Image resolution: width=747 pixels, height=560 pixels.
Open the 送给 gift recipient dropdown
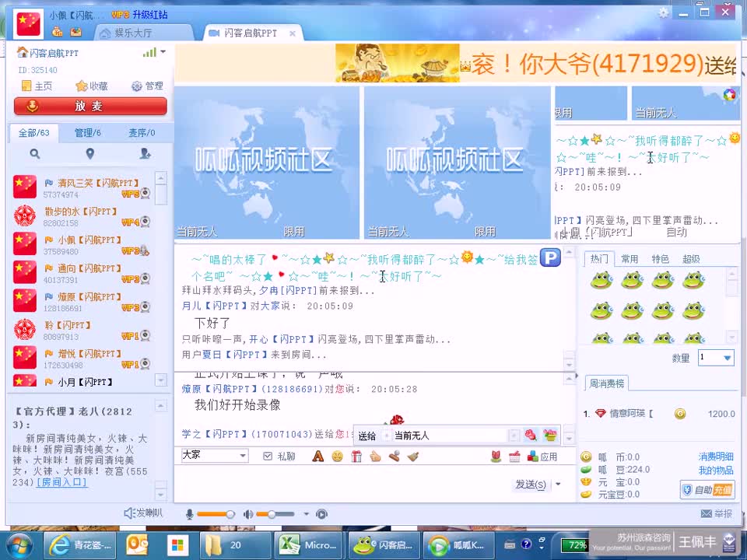click(514, 436)
